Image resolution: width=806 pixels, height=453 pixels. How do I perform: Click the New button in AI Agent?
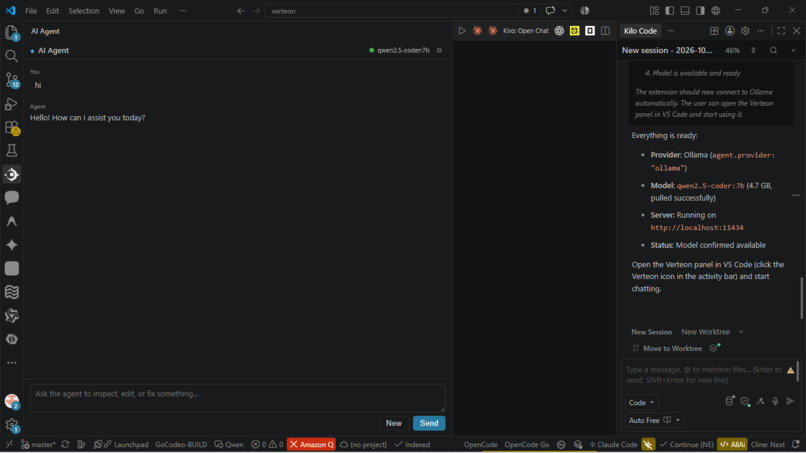394,423
